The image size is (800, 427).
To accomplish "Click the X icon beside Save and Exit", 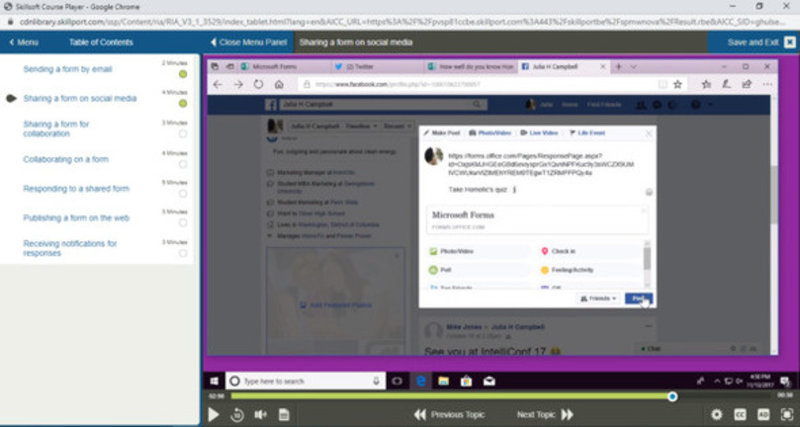I will 790,42.
